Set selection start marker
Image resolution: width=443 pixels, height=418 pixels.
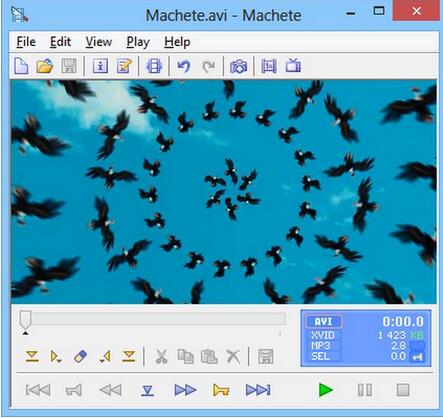coord(32,356)
